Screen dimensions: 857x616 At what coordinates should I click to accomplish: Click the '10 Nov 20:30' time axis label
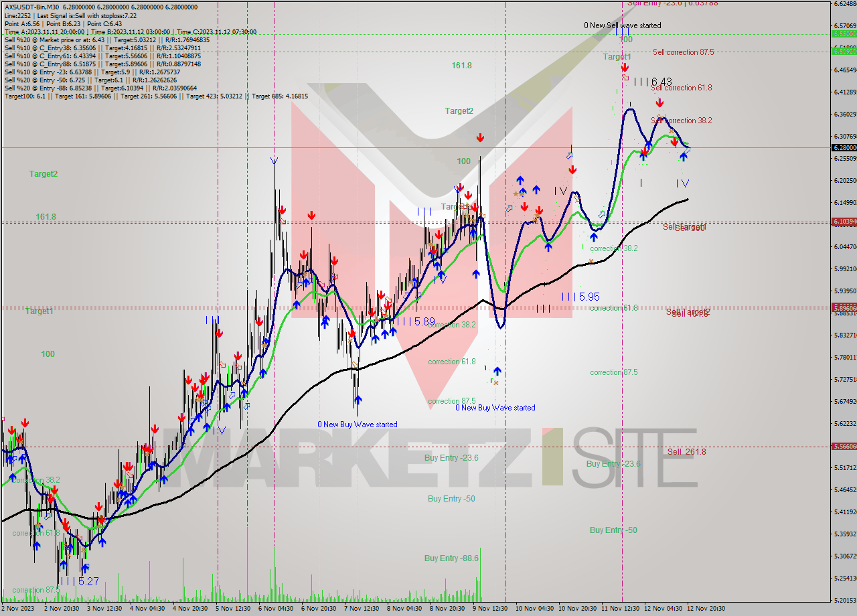pyautogui.click(x=578, y=609)
